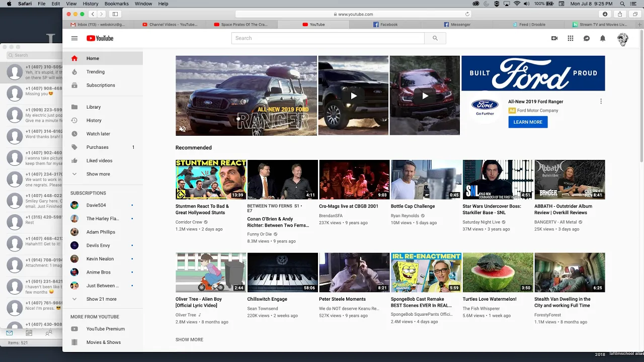The width and height of the screenshot is (644, 362).
Task: Click SHOW MORE under Recommended
Action: click(x=189, y=340)
